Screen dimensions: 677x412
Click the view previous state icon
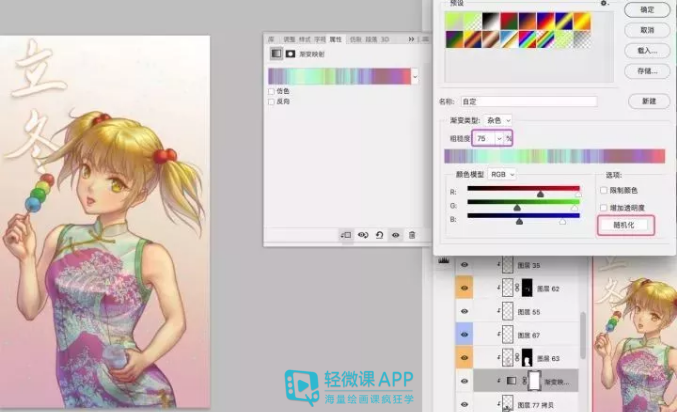[363, 235]
